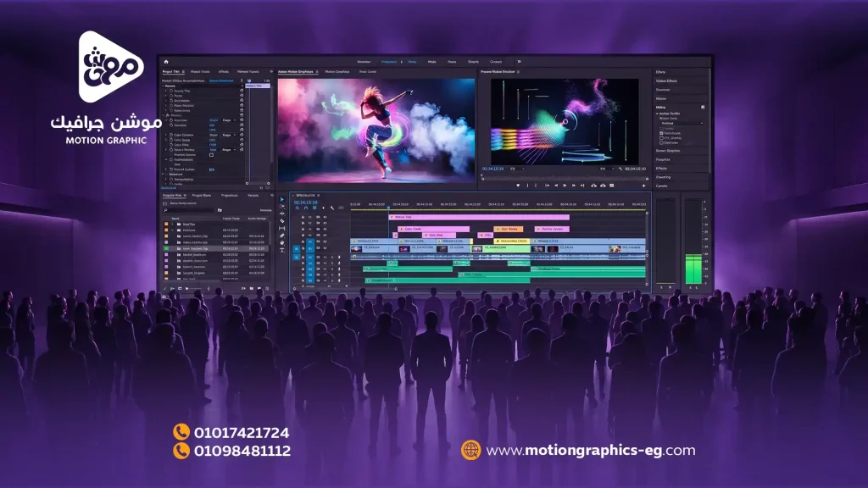Open the Video Effects section on right
The image size is (868, 488).
(666, 80)
